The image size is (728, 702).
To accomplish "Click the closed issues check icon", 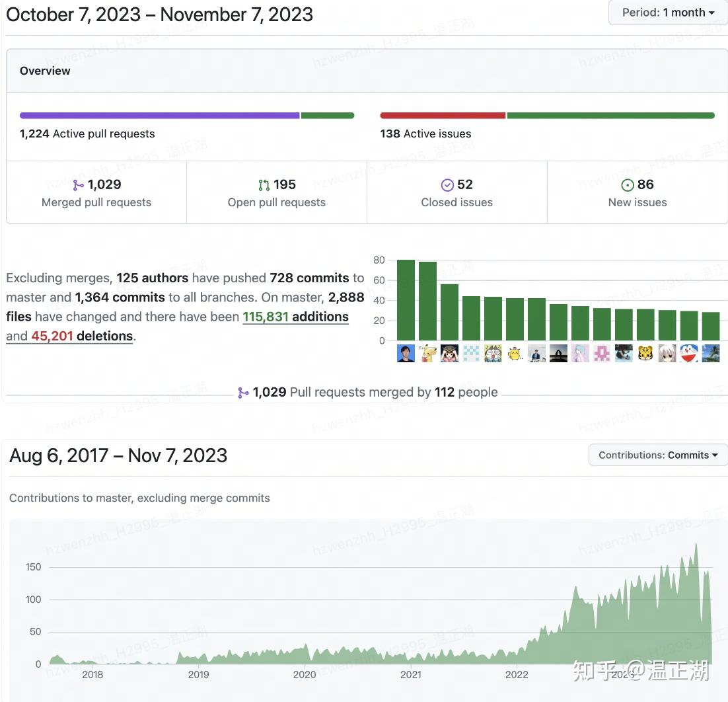I will coord(447,185).
